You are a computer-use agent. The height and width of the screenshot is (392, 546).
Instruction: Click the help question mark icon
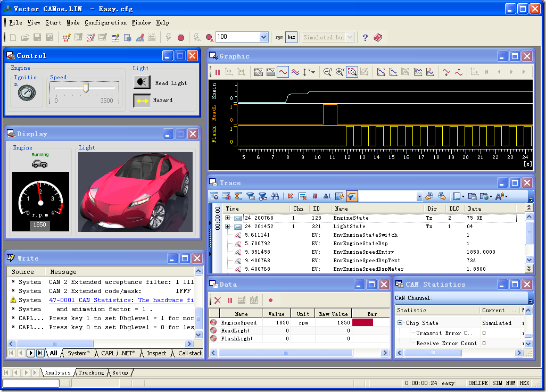(x=365, y=37)
